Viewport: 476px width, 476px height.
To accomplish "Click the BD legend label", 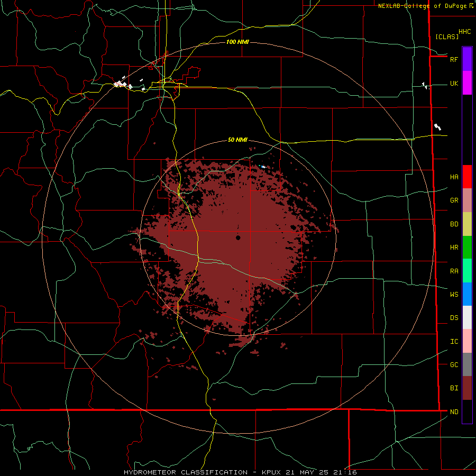I will coord(454,224).
